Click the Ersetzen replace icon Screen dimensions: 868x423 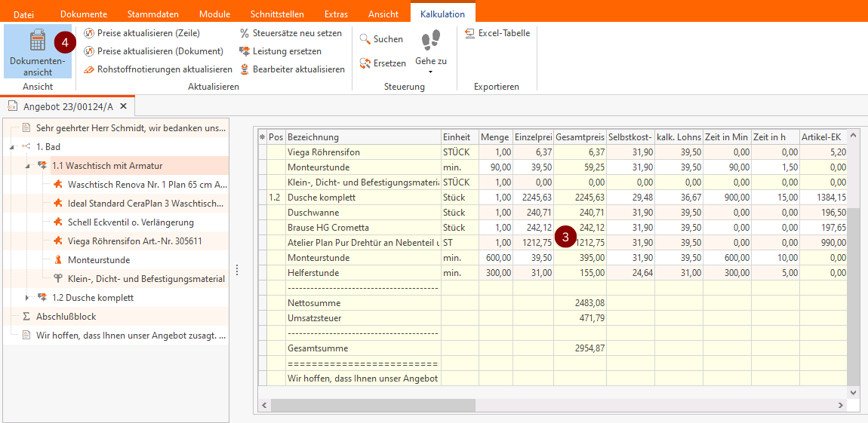coord(365,63)
